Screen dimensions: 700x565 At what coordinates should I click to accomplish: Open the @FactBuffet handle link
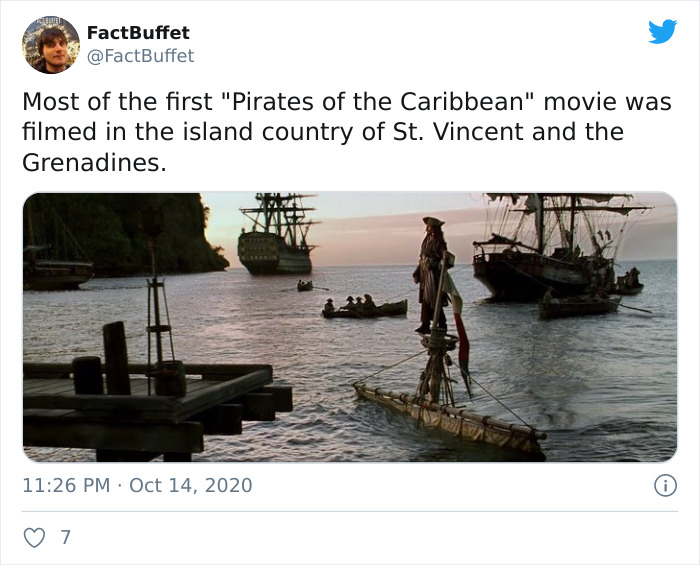[x=140, y=56]
